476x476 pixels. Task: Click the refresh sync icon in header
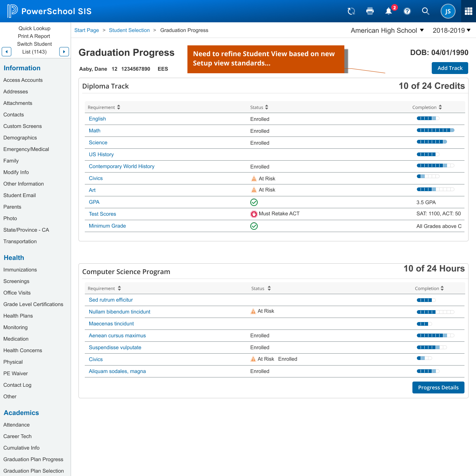(351, 11)
